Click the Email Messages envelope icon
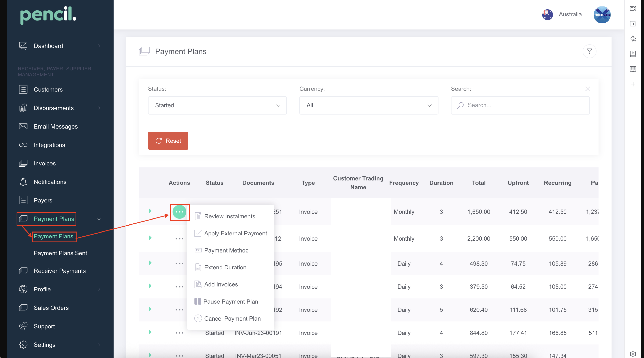Screen dimensions: 644x358 coord(23,126)
